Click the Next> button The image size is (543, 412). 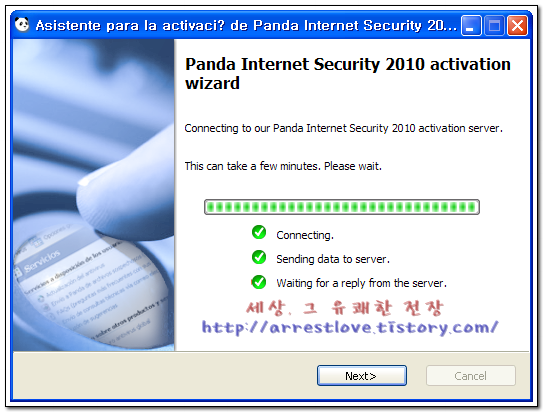click(x=362, y=375)
